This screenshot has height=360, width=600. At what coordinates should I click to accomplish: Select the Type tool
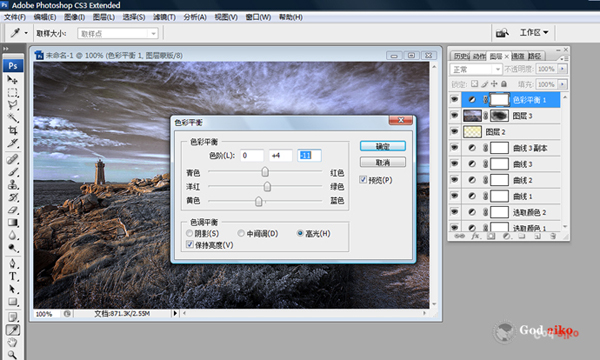[x=12, y=276]
